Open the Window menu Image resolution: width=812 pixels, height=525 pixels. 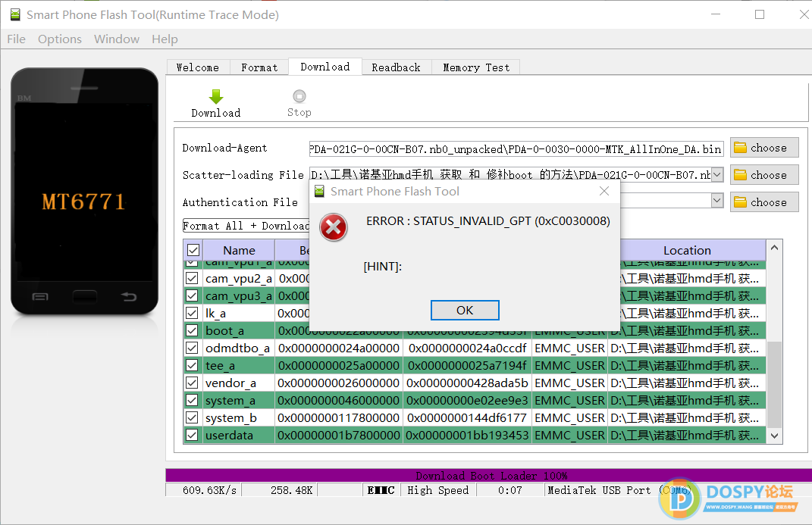click(x=117, y=39)
